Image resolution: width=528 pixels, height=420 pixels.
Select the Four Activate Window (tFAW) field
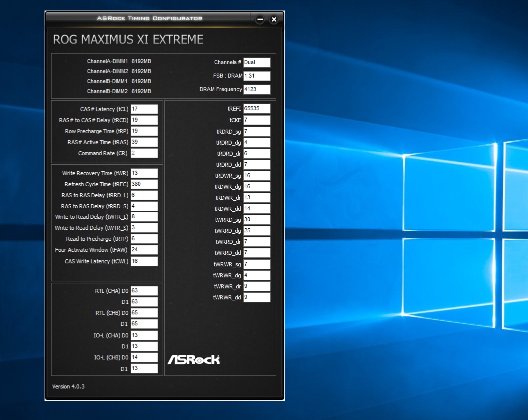click(144, 250)
